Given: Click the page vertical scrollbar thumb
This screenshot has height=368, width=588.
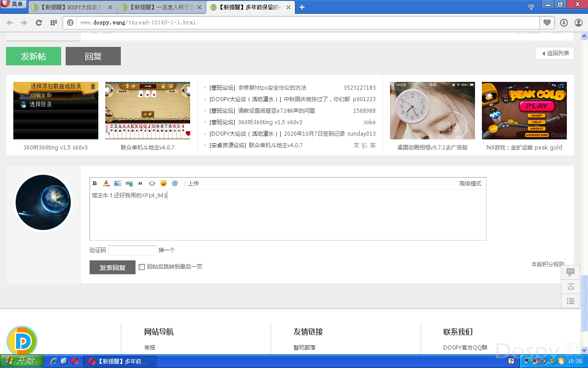Looking at the screenshot, I should point(584,303).
